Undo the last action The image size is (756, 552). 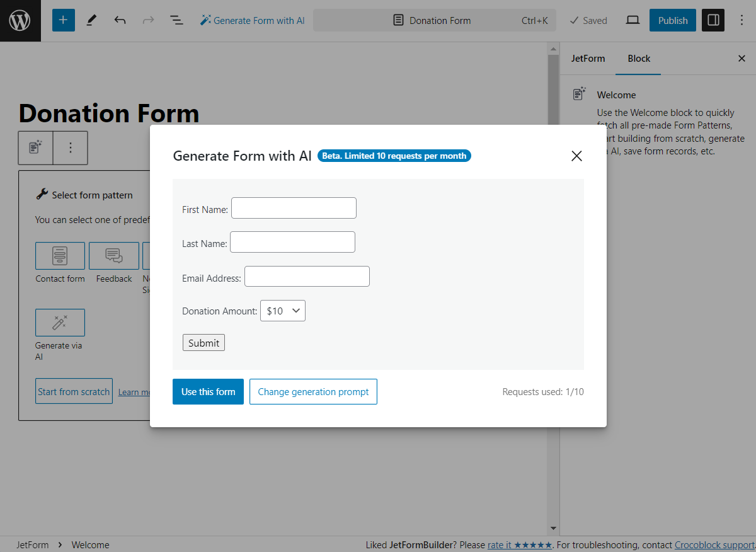coord(120,20)
